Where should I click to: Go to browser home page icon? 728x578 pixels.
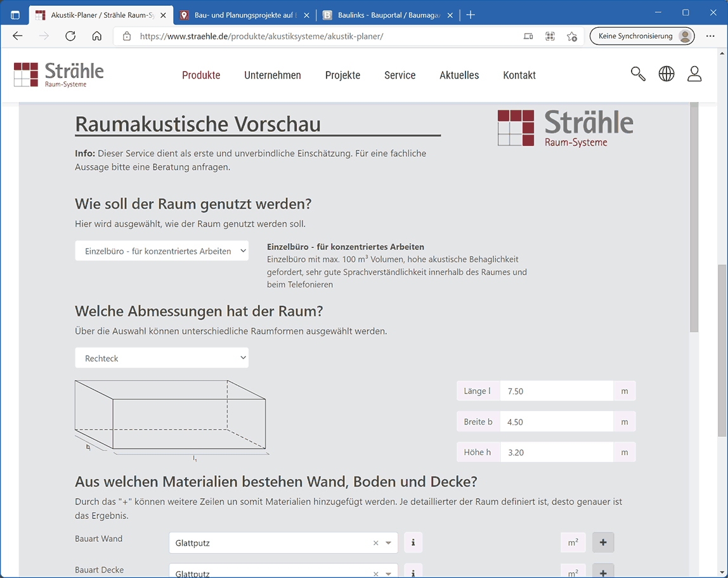96,36
